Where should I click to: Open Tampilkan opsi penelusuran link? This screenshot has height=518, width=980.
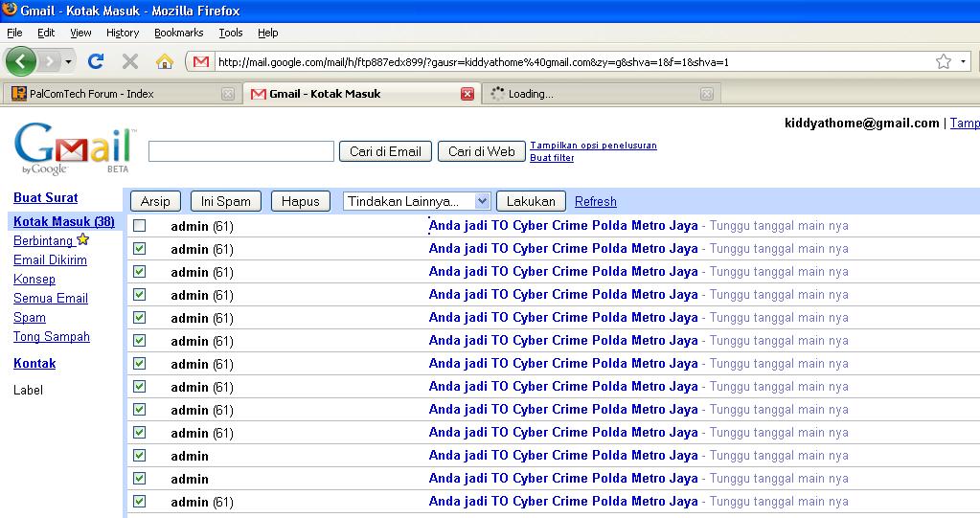(x=593, y=145)
